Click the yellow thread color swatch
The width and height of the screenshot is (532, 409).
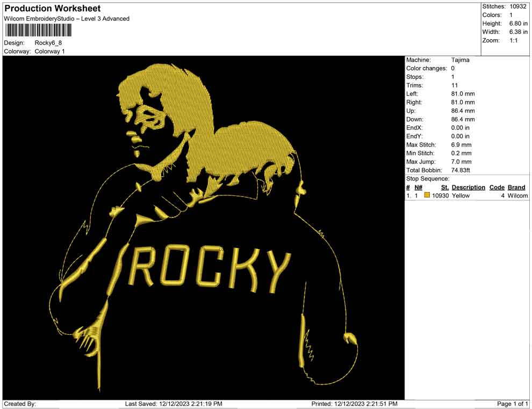pos(427,195)
